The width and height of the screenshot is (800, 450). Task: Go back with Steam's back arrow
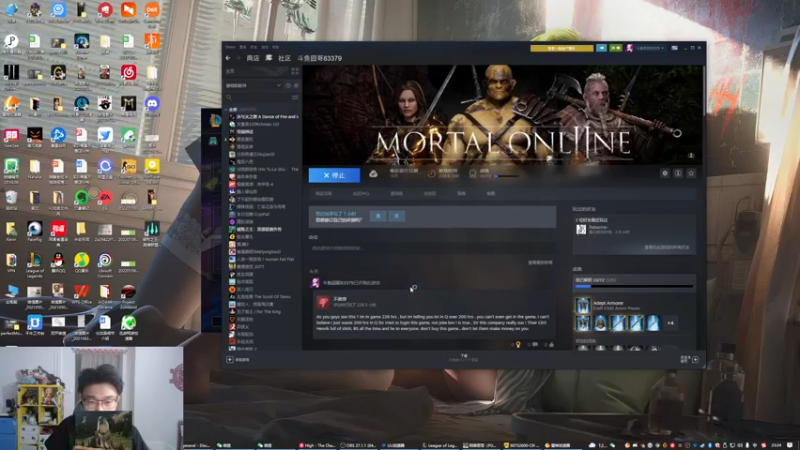pyautogui.click(x=228, y=58)
